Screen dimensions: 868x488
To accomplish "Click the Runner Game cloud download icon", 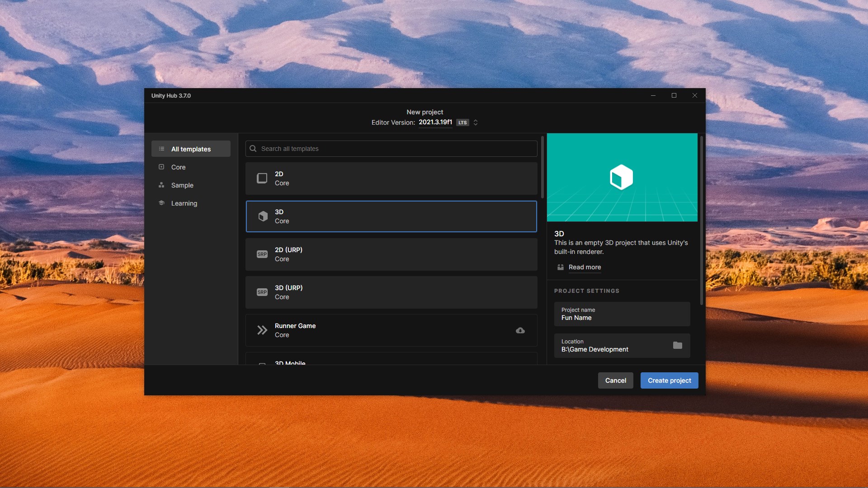I will [520, 330].
